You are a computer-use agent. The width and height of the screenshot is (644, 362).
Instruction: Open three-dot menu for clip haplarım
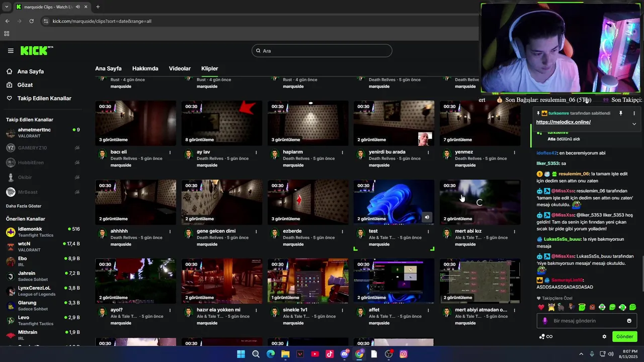[x=342, y=152]
